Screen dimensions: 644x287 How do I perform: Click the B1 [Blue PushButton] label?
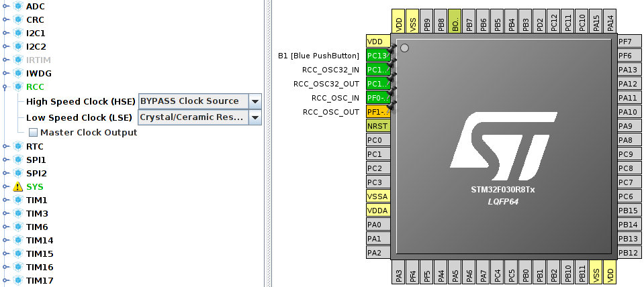[x=319, y=56]
